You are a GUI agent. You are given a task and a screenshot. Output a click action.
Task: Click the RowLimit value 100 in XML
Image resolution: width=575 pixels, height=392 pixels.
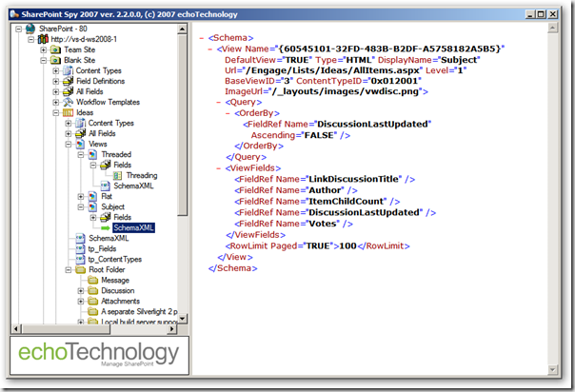pyautogui.click(x=347, y=245)
